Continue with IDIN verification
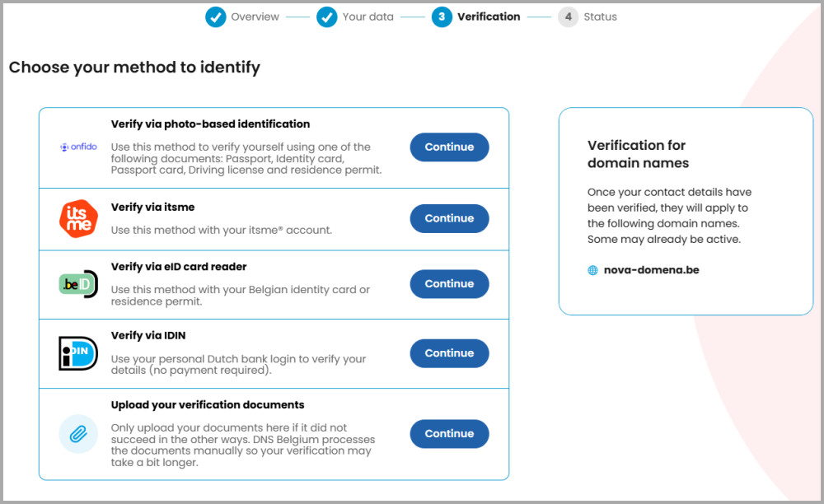Screen dimensions: 824x504 point(449,353)
